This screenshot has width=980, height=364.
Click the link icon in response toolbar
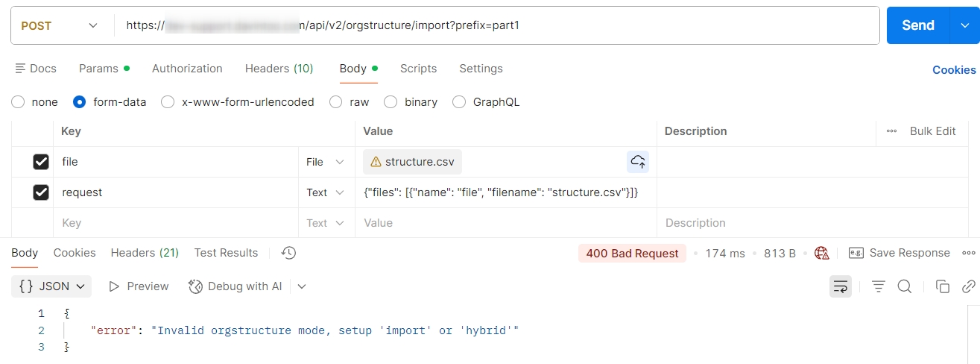(x=968, y=286)
